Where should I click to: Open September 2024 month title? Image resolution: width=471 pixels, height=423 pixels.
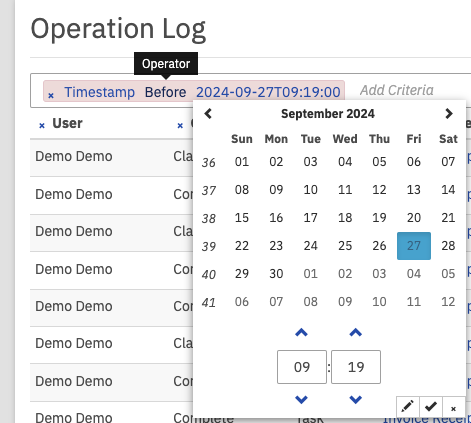point(328,114)
